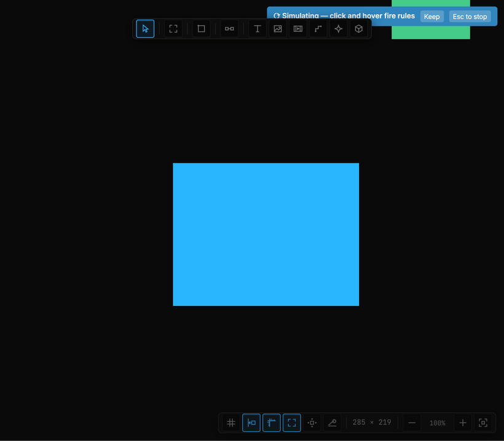Pick the stepped path line tool

pyautogui.click(x=318, y=29)
